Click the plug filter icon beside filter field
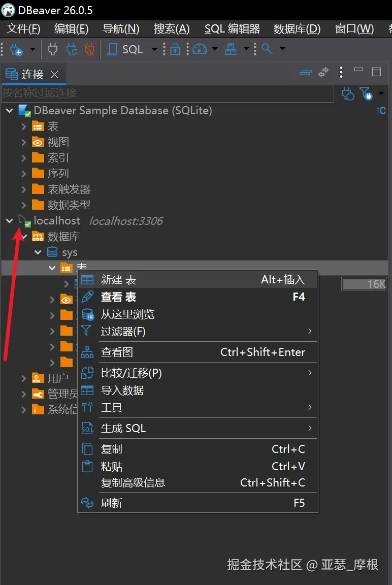Screen dimensions: 392x585 [348, 93]
